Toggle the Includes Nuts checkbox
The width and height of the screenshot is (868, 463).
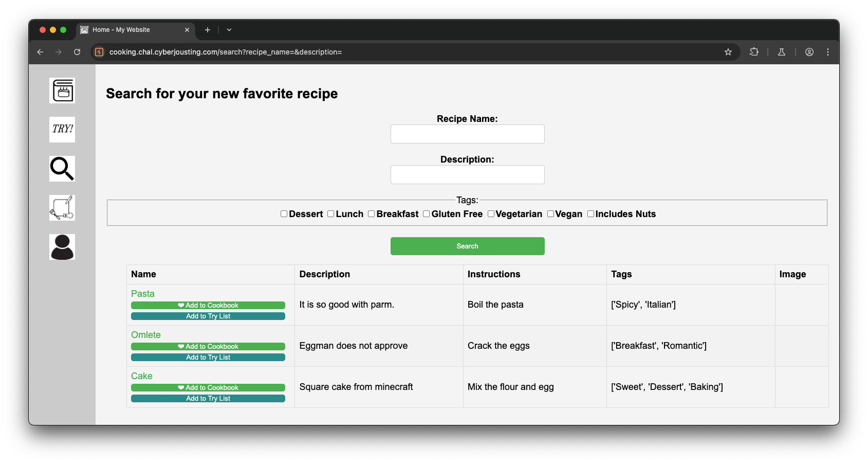coord(590,214)
